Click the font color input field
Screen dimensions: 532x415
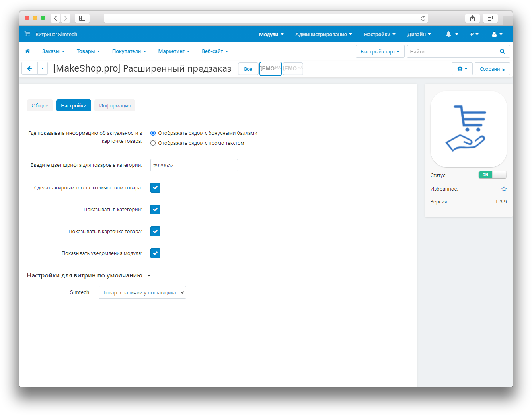click(194, 165)
